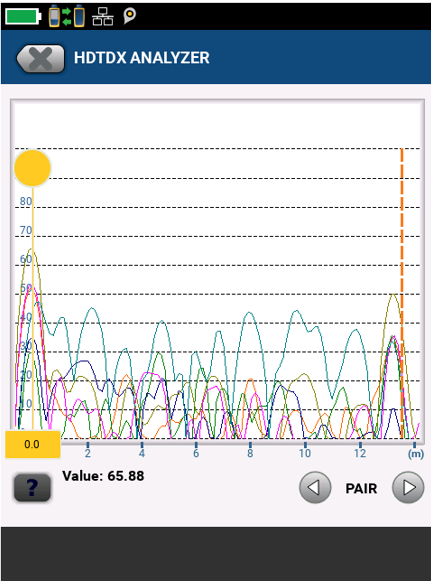The height and width of the screenshot is (583, 431).
Task: Tap the PAIR label between arrows
Action: coord(361,488)
